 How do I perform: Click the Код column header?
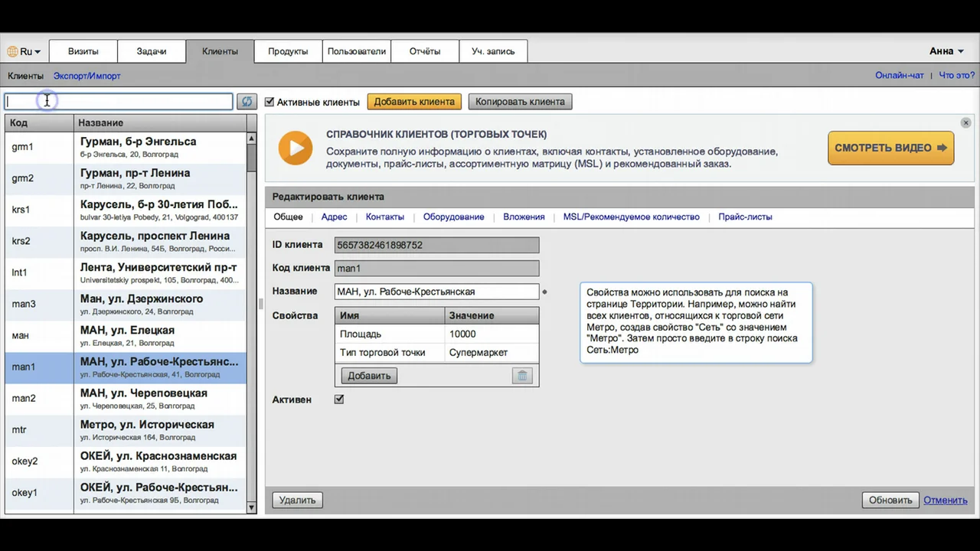[x=39, y=122]
